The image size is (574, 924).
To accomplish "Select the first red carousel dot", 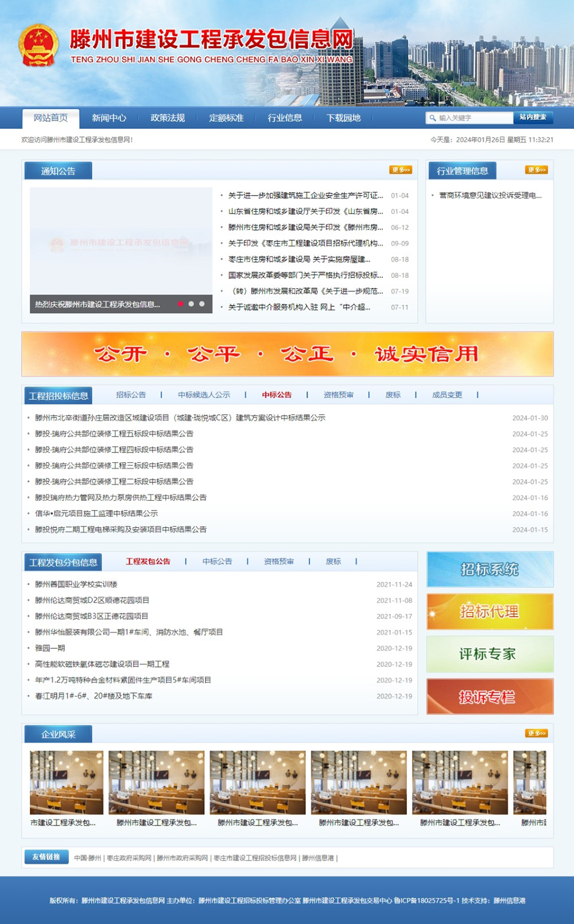I will 181,304.
